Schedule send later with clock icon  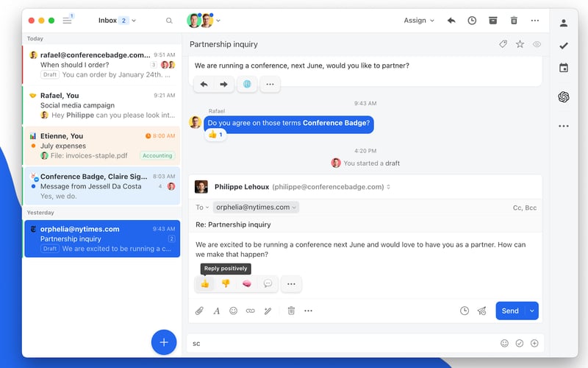click(x=465, y=311)
